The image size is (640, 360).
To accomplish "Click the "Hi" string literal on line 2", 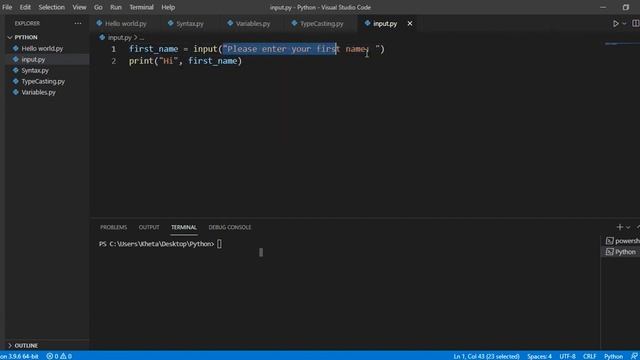I will [168, 61].
